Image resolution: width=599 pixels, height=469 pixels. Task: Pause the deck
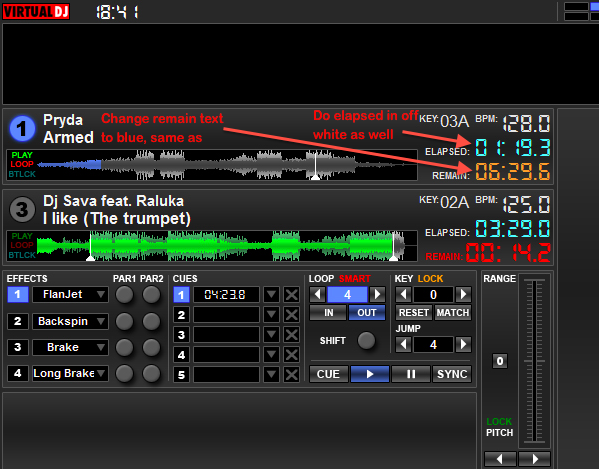click(x=411, y=374)
